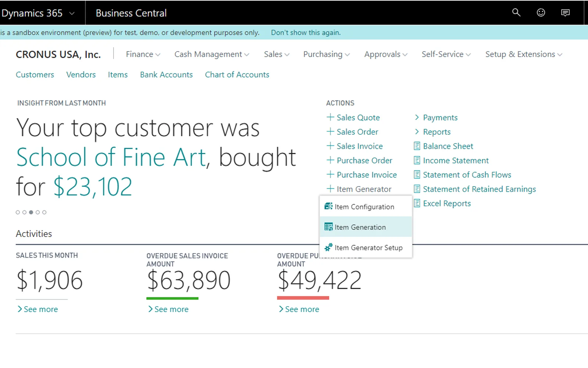Viewport: 588px width, 368px height.
Task: Open the Purchasing dropdown menu
Action: pyautogui.click(x=326, y=54)
